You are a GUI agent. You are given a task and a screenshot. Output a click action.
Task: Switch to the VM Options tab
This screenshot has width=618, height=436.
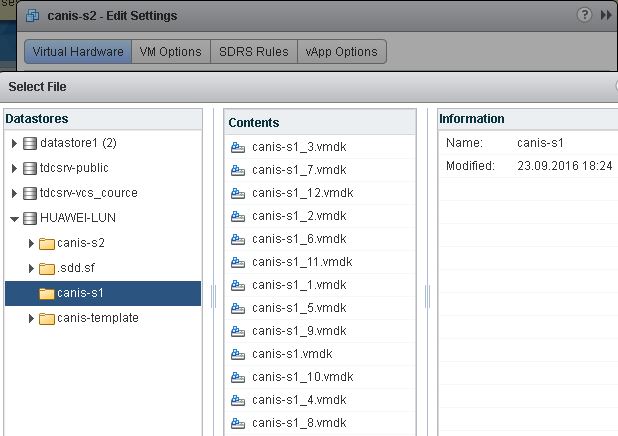click(171, 52)
